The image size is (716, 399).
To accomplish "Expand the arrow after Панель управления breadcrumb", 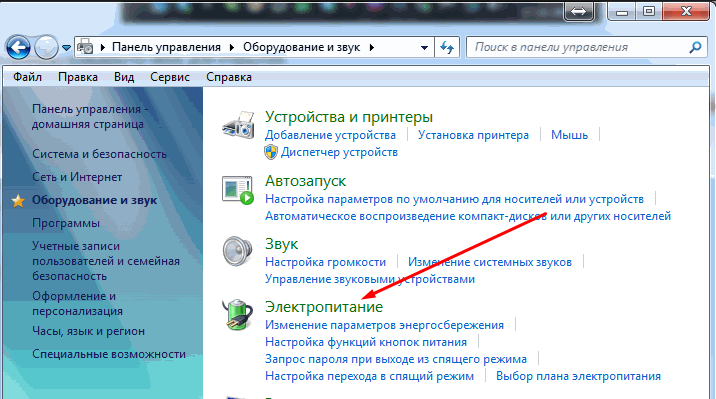I will click(232, 47).
